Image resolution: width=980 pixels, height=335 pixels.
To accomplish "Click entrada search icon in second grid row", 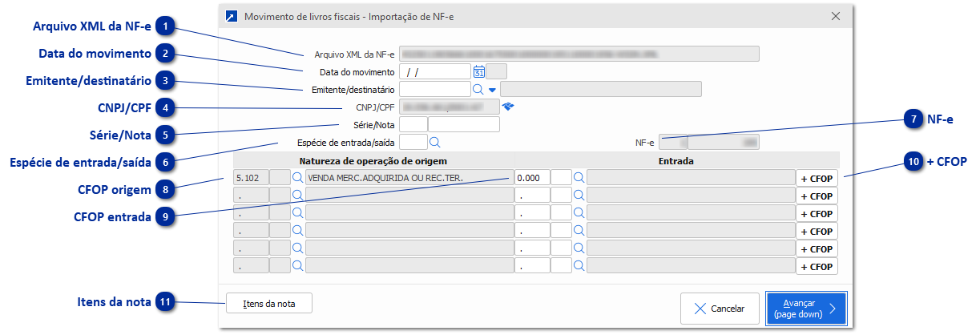I will pos(579,195).
